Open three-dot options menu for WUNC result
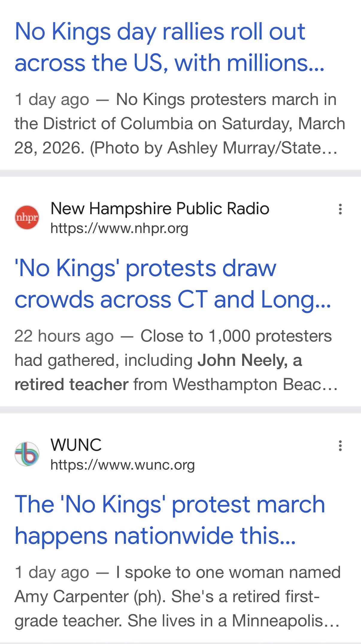Screen dimensions: 361x644 (x=340, y=446)
